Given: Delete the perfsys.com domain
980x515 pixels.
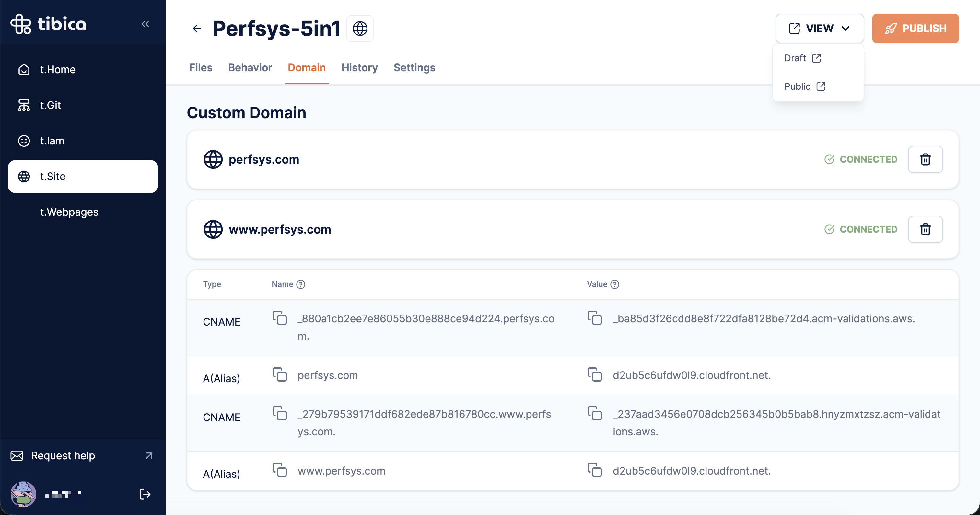Looking at the screenshot, I should coord(925,159).
